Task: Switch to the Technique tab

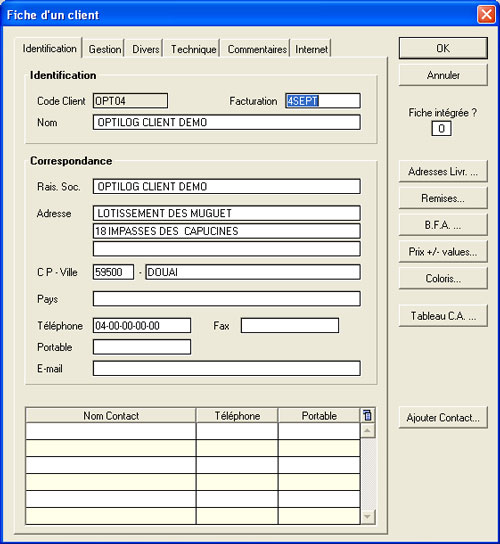Action: [x=193, y=49]
